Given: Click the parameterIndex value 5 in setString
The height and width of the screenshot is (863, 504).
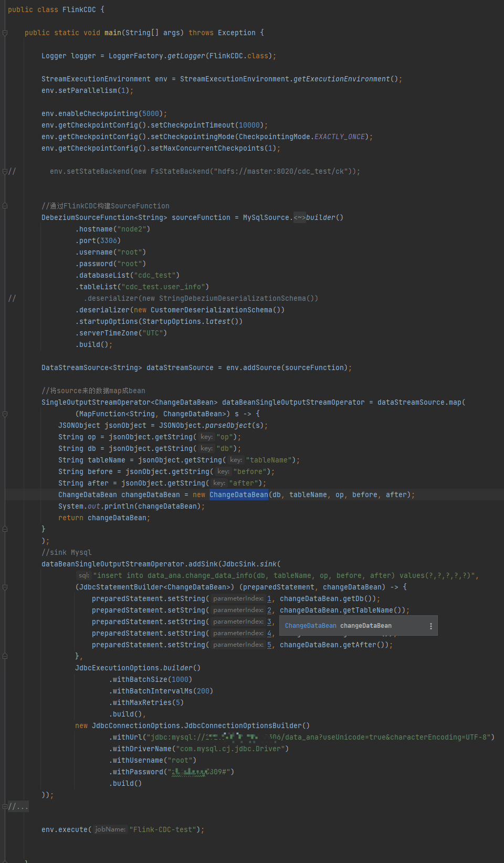Looking at the screenshot, I should [x=269, y=645].
